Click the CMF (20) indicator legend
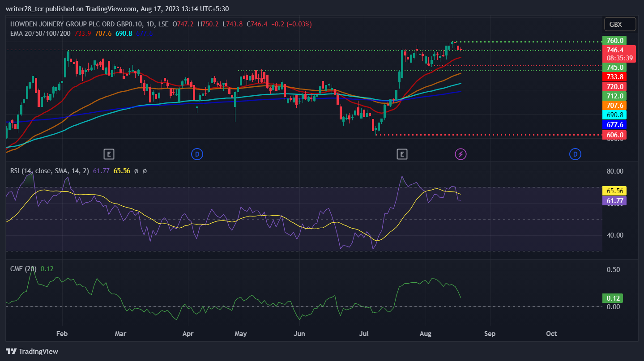The image size is (644, 361). (24, 268)
